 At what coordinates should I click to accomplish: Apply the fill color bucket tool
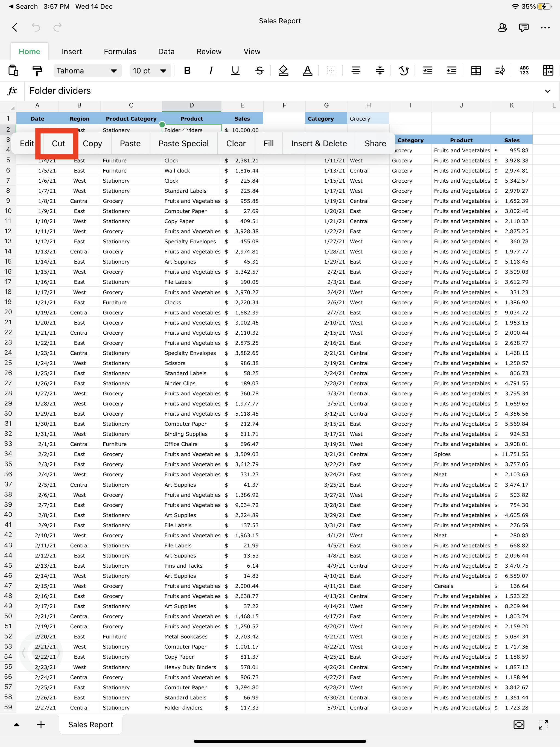(x=283, y=71)
